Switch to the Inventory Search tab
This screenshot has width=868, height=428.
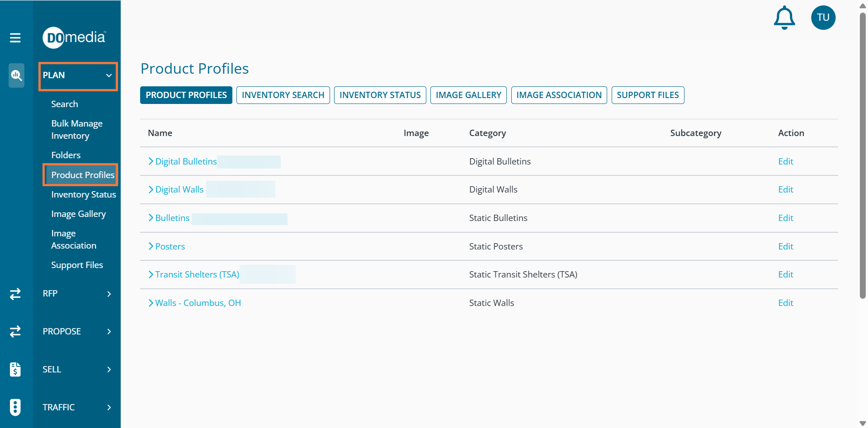click(283, 95)
